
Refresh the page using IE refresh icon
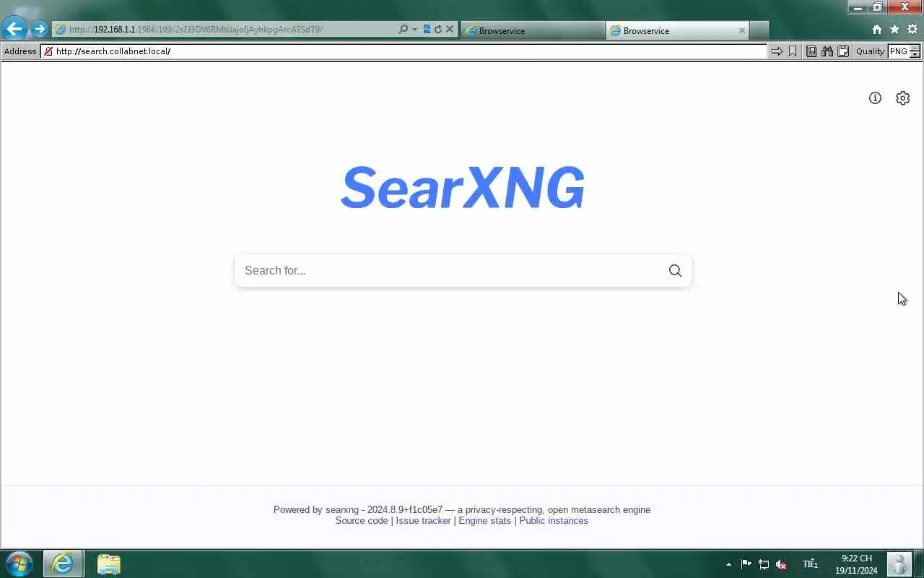tap(437, 30)
